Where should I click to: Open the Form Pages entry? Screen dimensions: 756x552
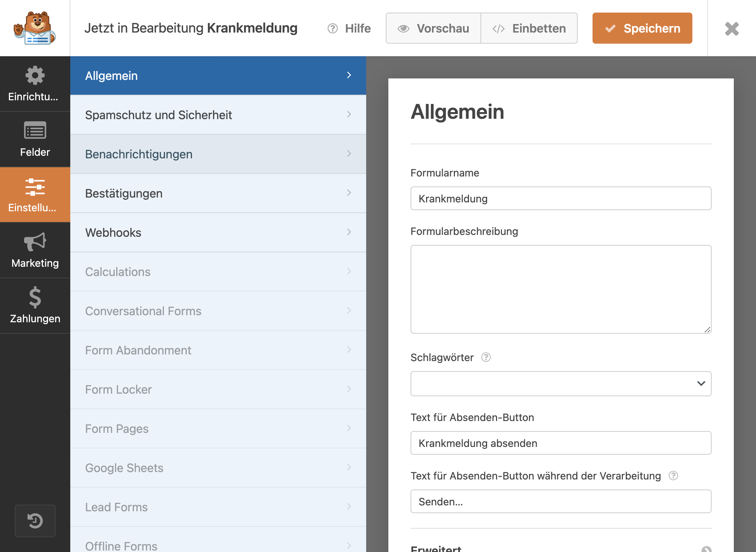(218, 429)
